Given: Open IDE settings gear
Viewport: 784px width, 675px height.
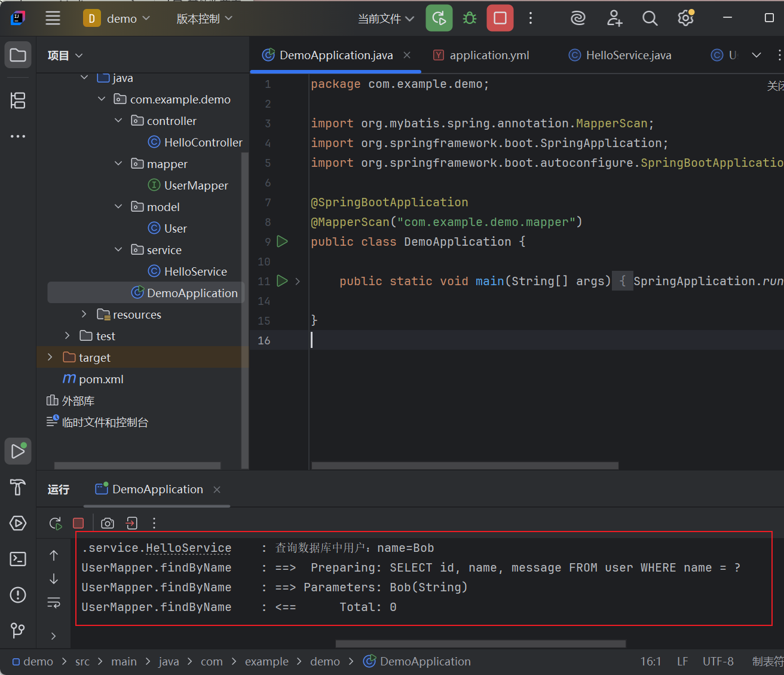Looking at the screenshot, I should (686, 19).
